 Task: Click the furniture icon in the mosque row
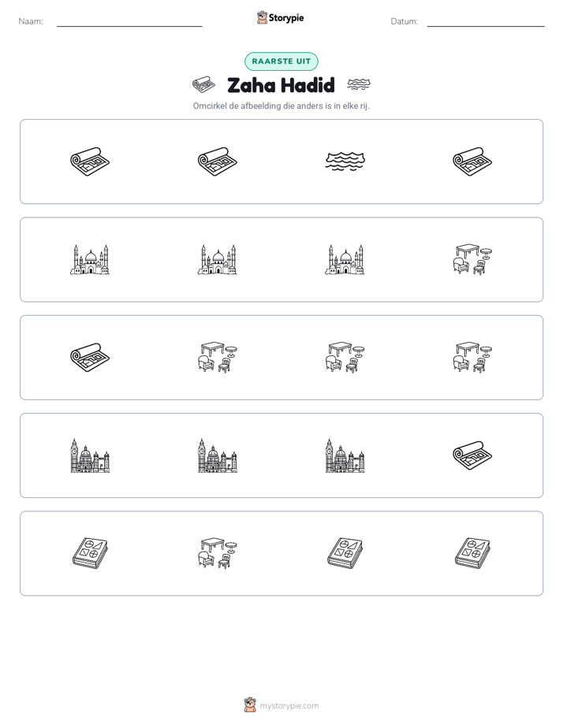tap(472, 259)
